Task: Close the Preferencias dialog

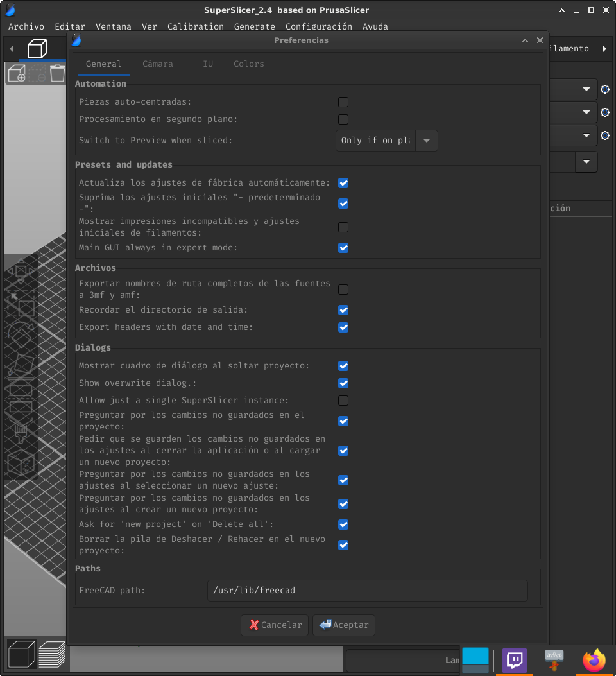Action: (540, 40)
